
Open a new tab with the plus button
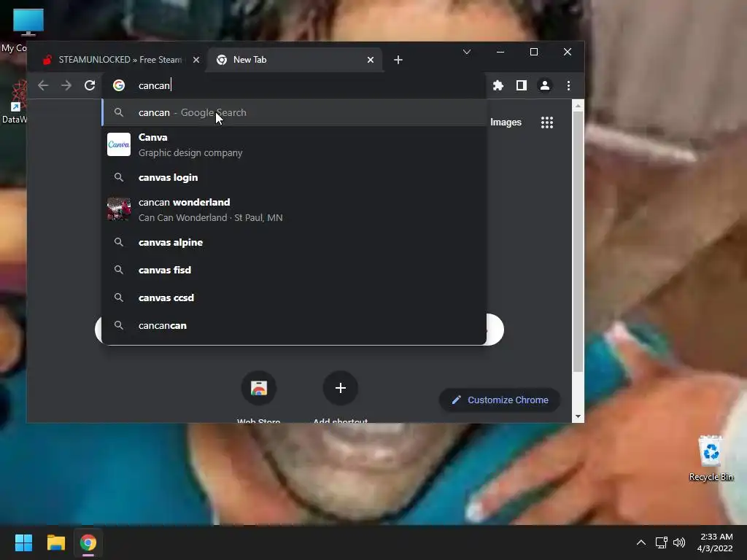coord(398,60)
